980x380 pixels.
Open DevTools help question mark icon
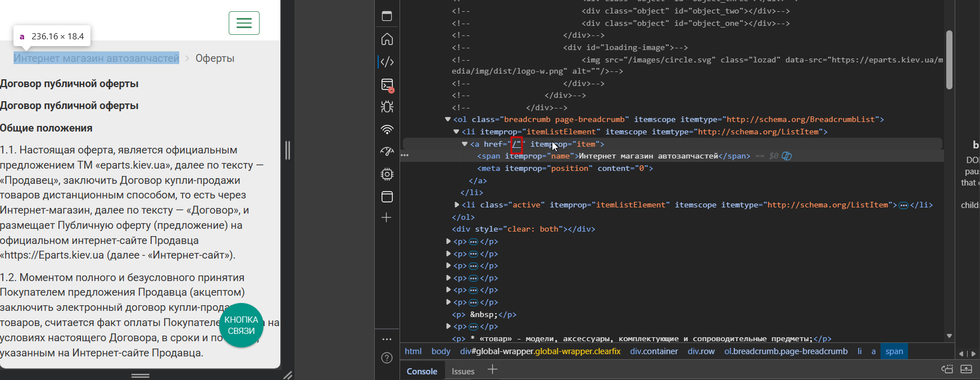point(387,358)
